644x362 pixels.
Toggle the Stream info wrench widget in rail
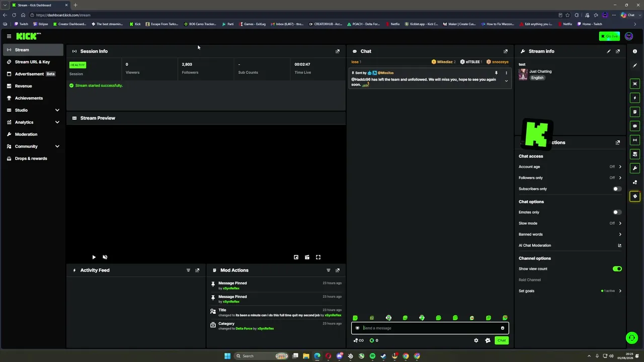tap(635, 168)
